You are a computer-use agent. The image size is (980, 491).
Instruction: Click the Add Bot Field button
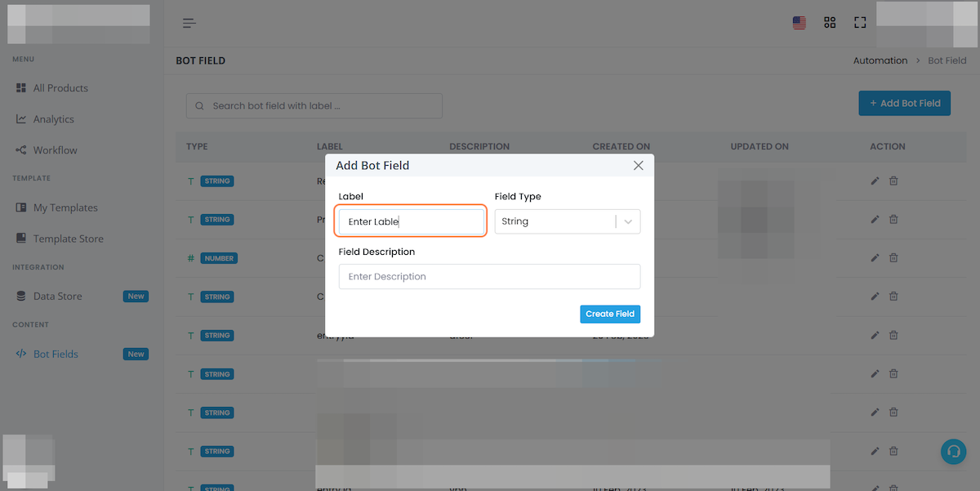coord(905,103)
